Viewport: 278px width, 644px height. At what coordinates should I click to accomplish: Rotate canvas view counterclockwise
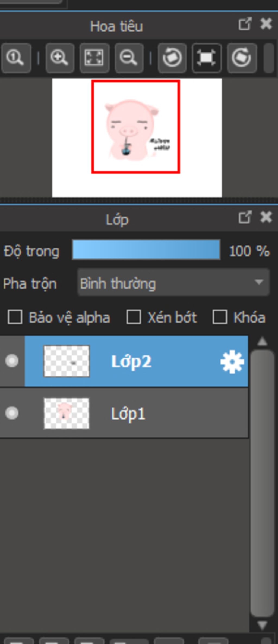(172, 58)
